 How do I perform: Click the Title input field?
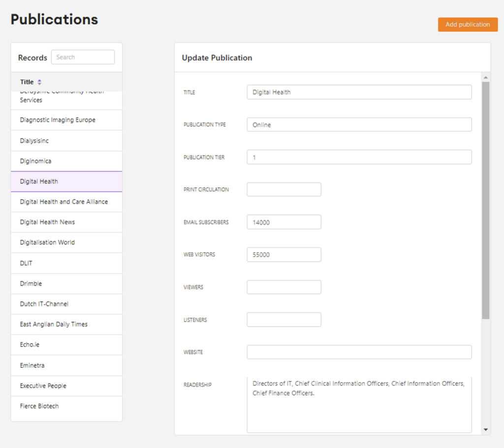(x=359, y=92)
